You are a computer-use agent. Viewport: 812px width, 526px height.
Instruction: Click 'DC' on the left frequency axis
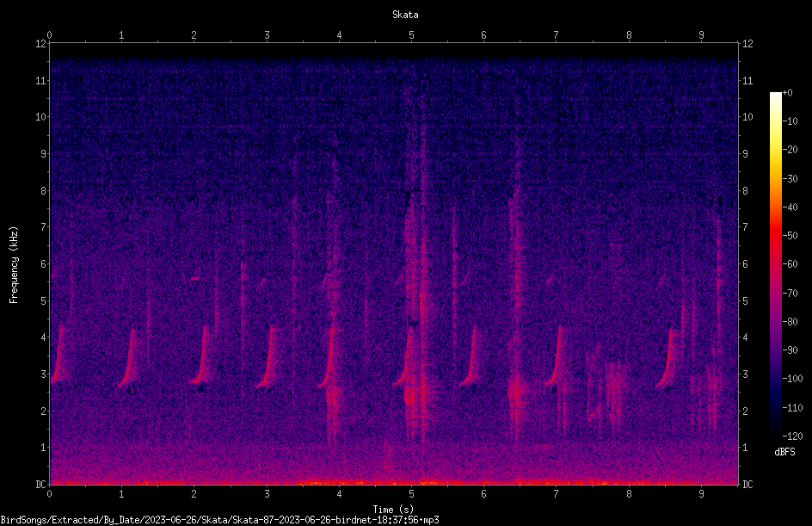pos(40,485)
